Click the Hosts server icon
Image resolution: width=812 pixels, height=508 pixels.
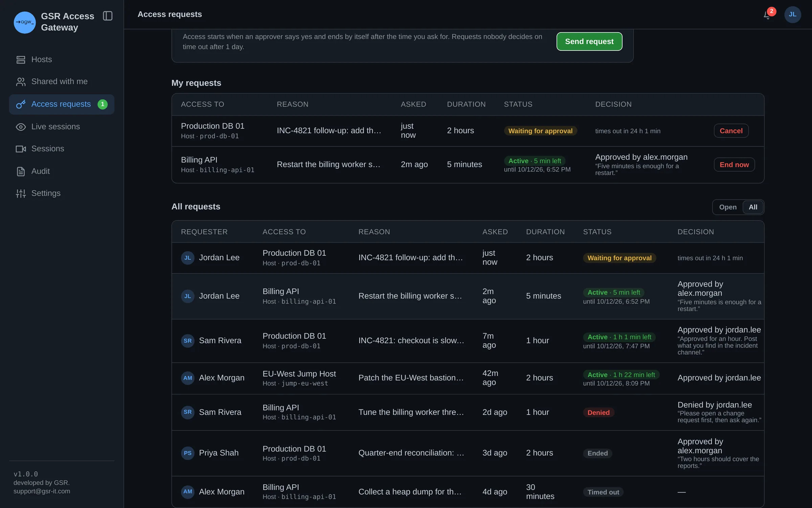tap(21, 60)
